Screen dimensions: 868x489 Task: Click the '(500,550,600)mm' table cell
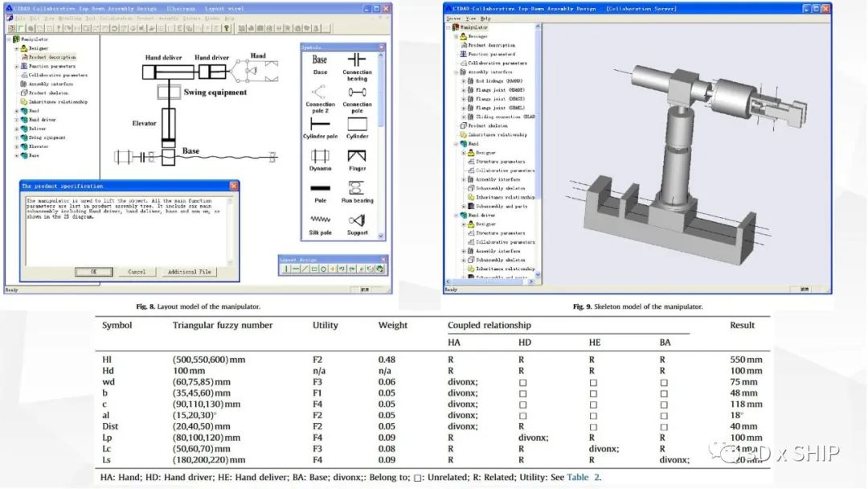coord(209,360)
